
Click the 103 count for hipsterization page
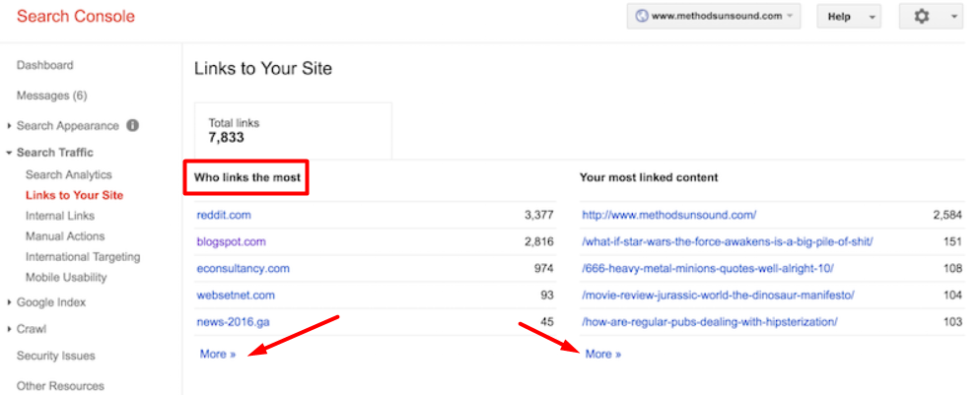click(x=953, y=322)
